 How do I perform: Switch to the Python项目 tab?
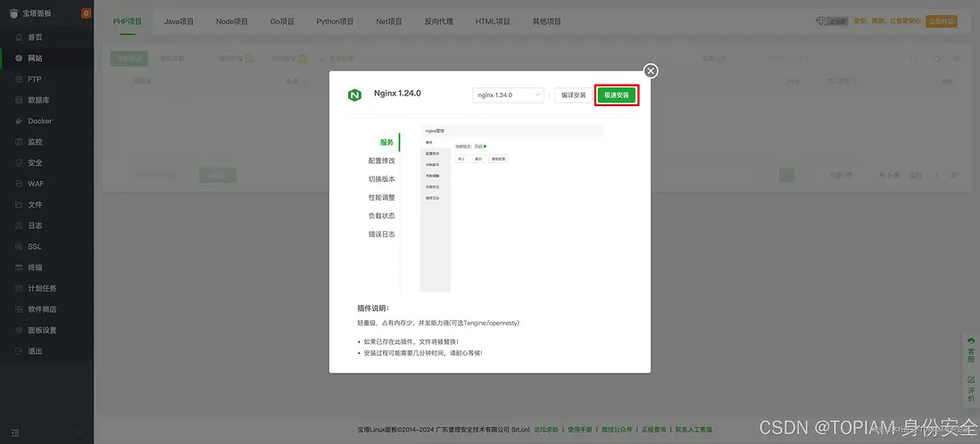pos(335,21)
